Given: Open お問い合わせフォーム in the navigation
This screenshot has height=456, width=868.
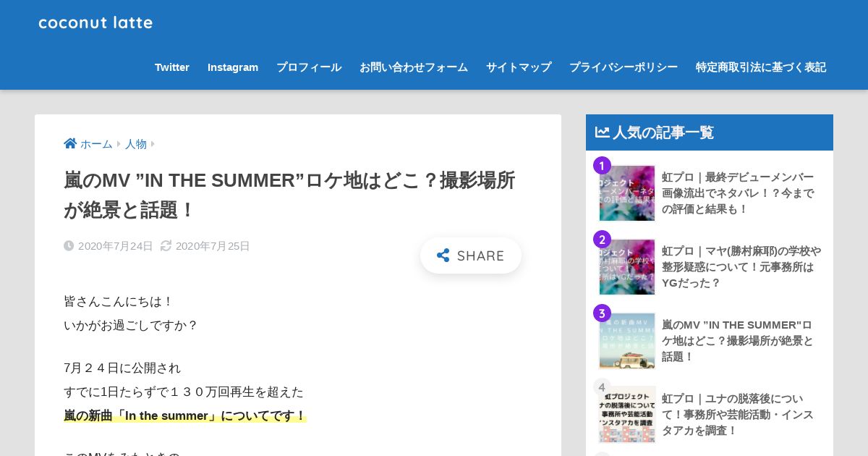Looking at the screenshot, I should pyautogui.click(x=414, y=67).
